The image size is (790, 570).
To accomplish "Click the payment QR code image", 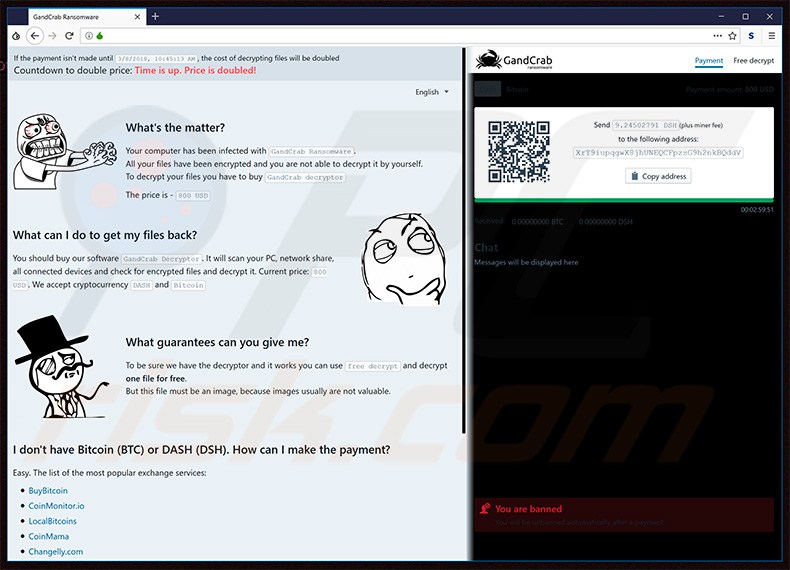I will (518, 151).
